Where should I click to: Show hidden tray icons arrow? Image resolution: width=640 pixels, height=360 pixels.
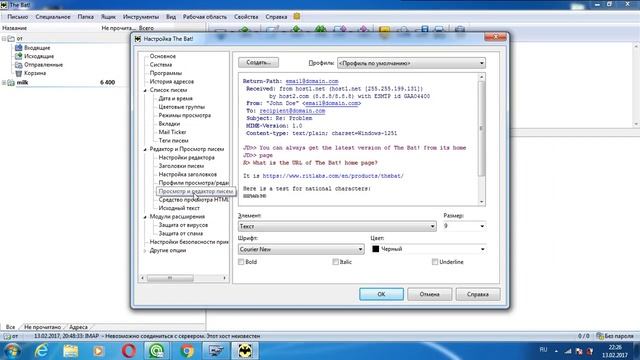556,351
